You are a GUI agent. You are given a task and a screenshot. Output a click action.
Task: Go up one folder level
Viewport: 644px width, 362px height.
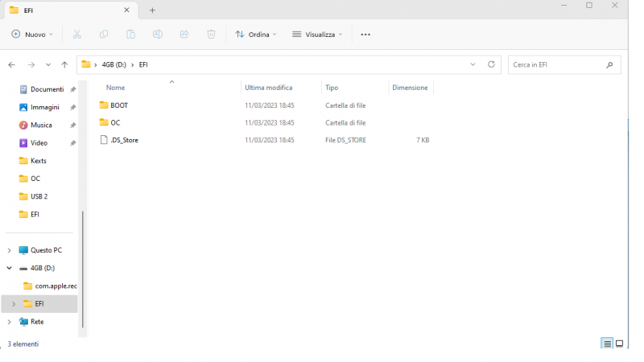click(64, 64)
